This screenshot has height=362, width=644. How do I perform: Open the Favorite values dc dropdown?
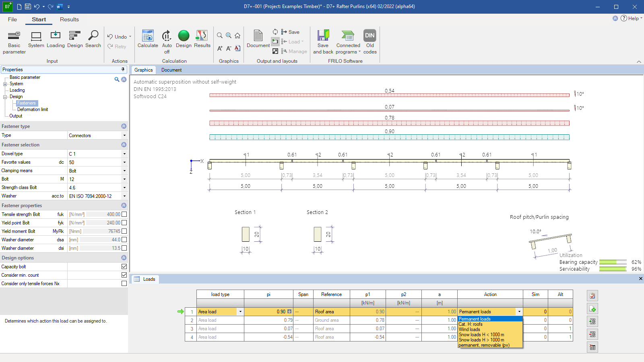tap(124, 162)
